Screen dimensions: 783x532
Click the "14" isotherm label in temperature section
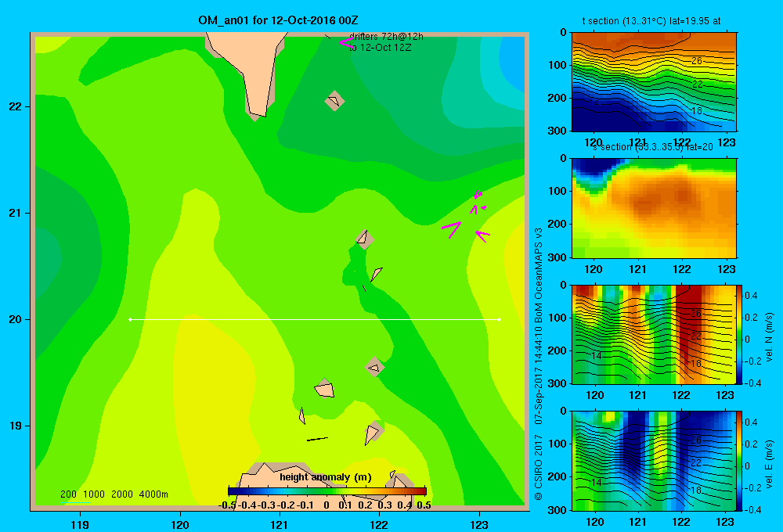click(x=594, y=103)
